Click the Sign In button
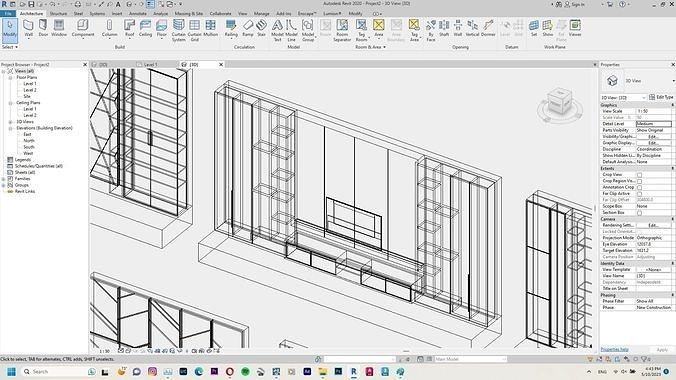Screen dimensions: 676x380 pos(574,4)
